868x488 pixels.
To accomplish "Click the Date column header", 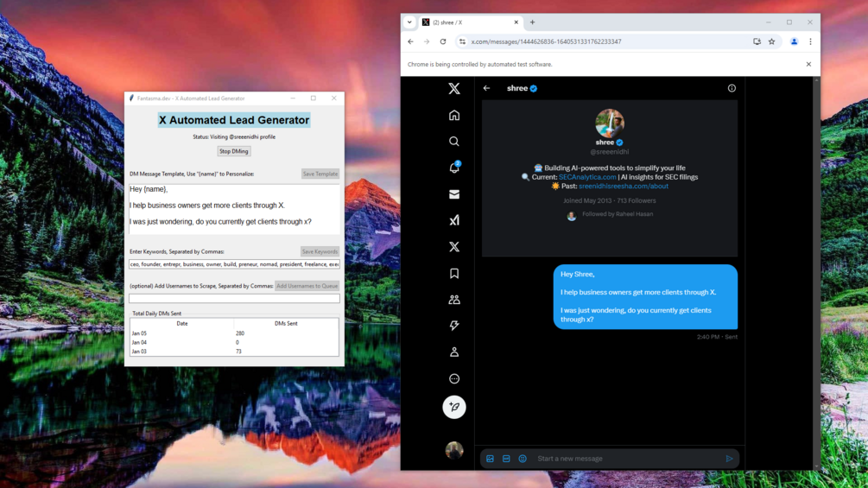I will click(182, 323).
